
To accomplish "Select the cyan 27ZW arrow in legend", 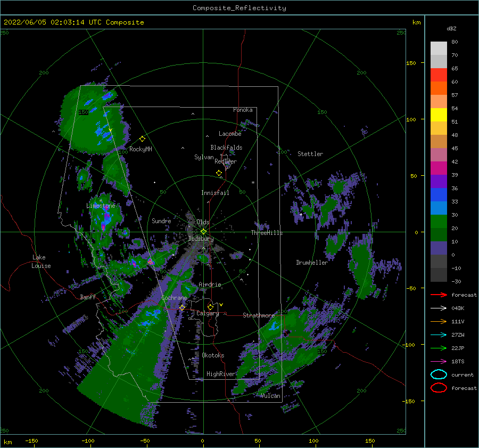I will (x=439, y=335).
